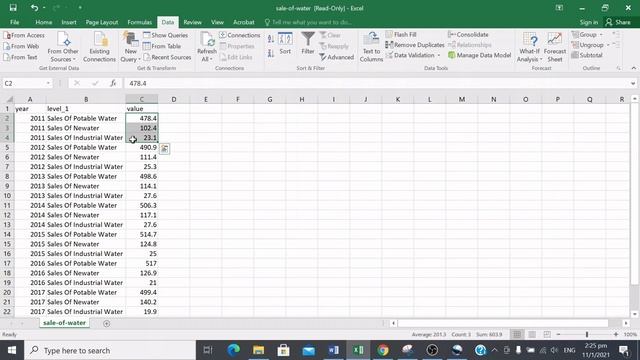Click the Undo arrow icon
This screenshot has height=360, width=640.
pyautogui.click(x=34, y=8)
